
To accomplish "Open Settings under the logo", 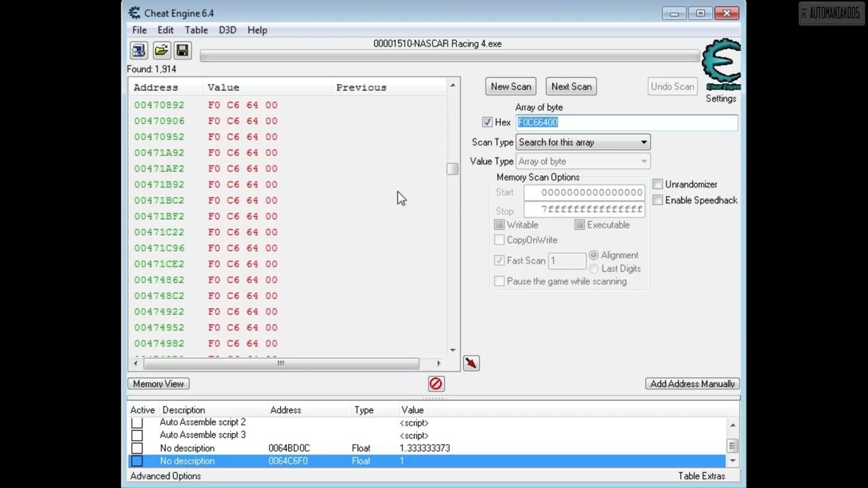I will (720, 99).
